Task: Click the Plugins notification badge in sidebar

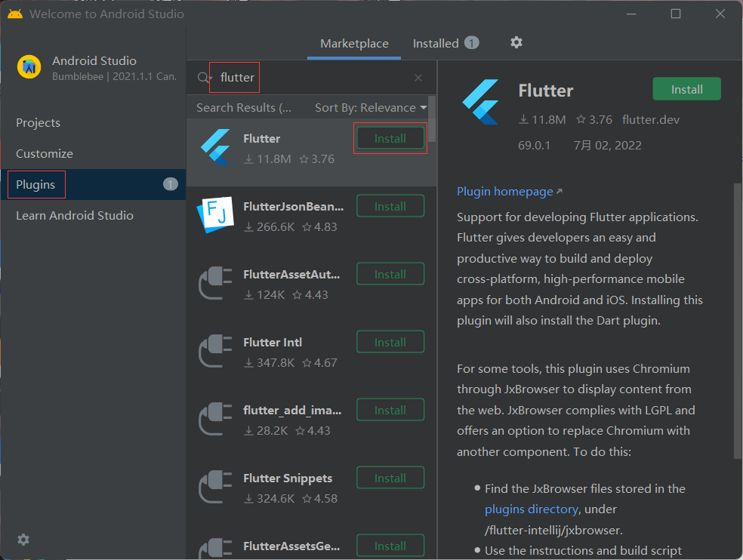Action: pos(170,184)
